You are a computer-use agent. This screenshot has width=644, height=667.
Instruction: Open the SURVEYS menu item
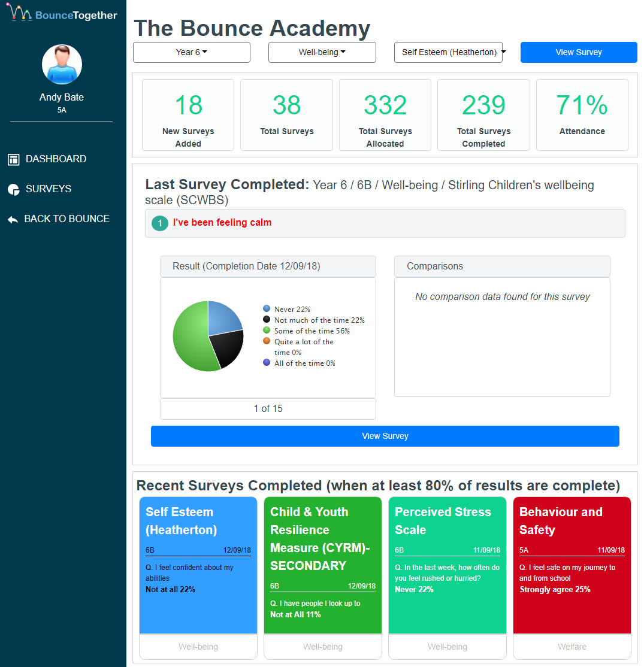(x=49, y=189)
